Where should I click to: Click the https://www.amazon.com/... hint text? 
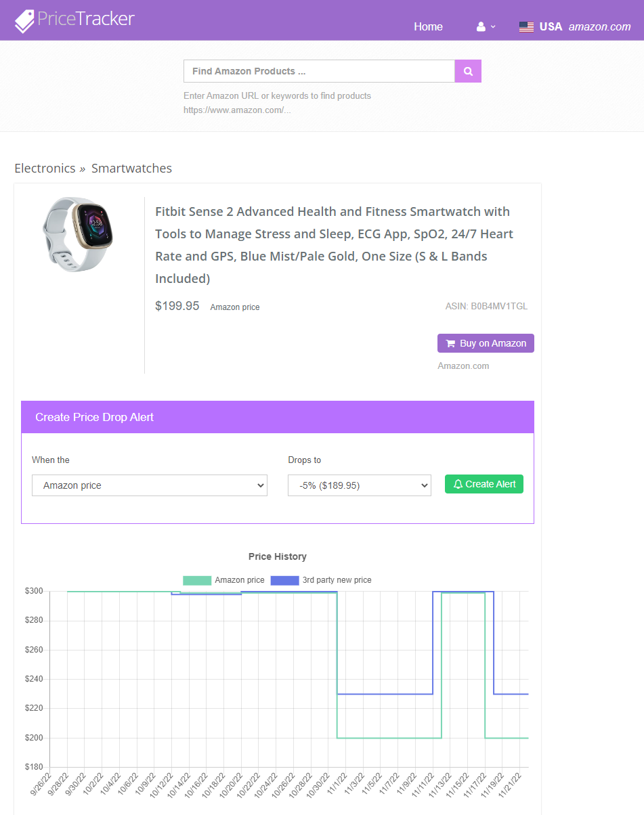pyautogui.click(x=237, y=110)
